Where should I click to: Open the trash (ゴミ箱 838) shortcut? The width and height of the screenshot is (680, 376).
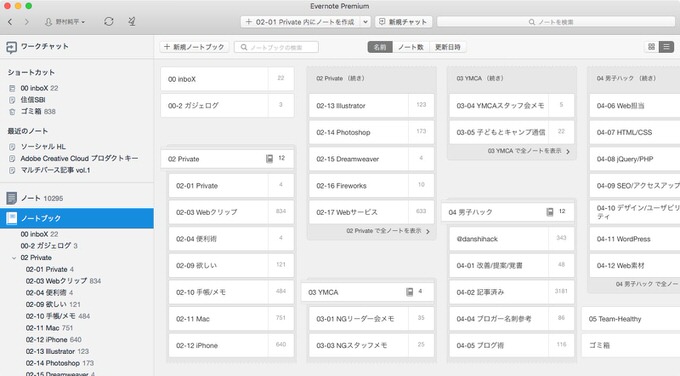click(38, 111)
